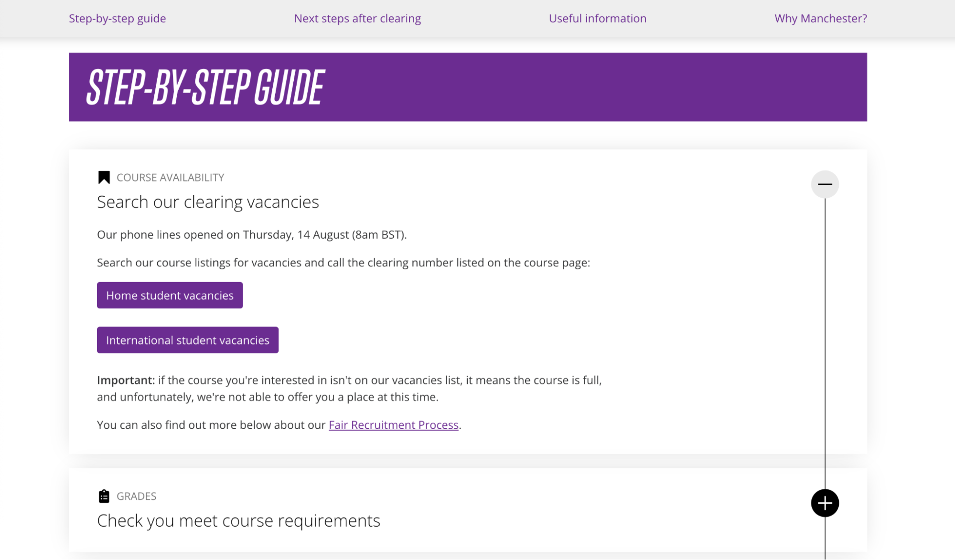Click the phone lines opened Thursday sentence

pyautogui.click(x=252, y=235)
